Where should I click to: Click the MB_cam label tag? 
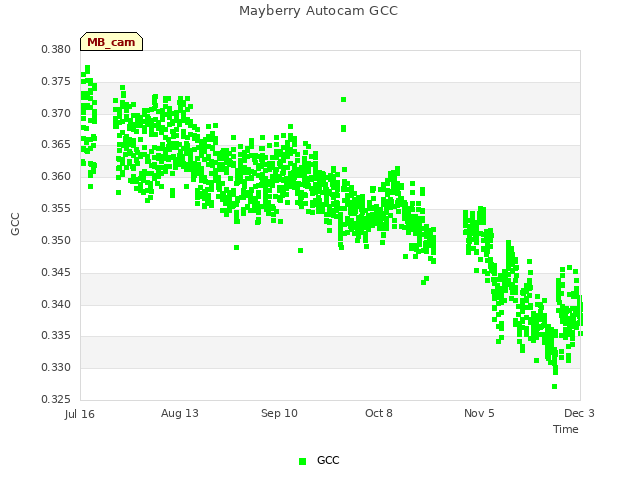(111, 42)
